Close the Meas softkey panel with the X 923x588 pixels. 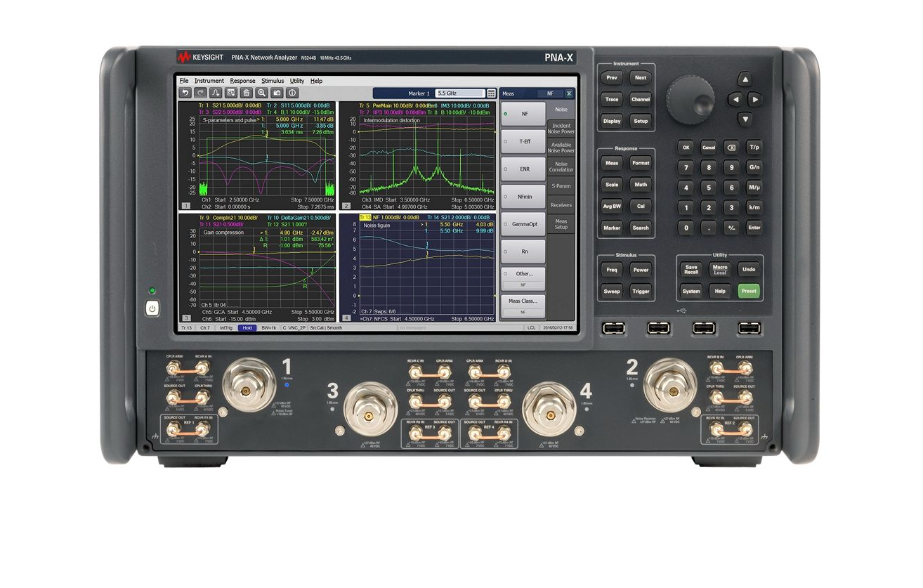click(x=569, y=93)
